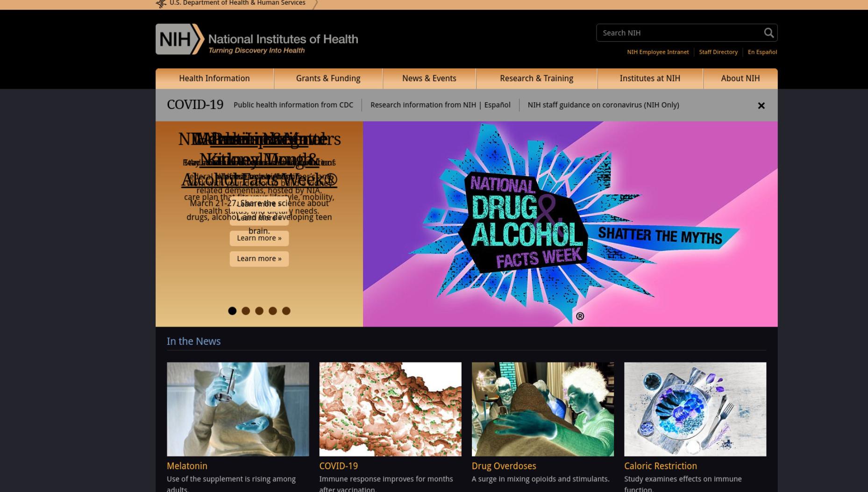
Task: Click the NIH logo
Action: click(256, 39)
